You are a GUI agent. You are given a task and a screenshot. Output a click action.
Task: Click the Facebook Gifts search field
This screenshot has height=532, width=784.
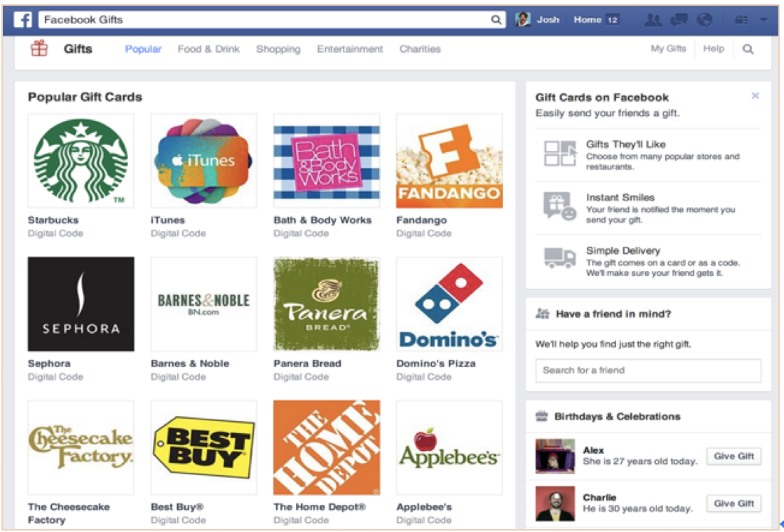(272, 19)
